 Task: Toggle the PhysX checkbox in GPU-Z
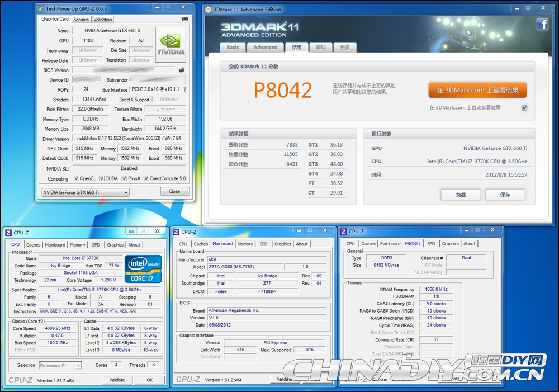[125, 178]
